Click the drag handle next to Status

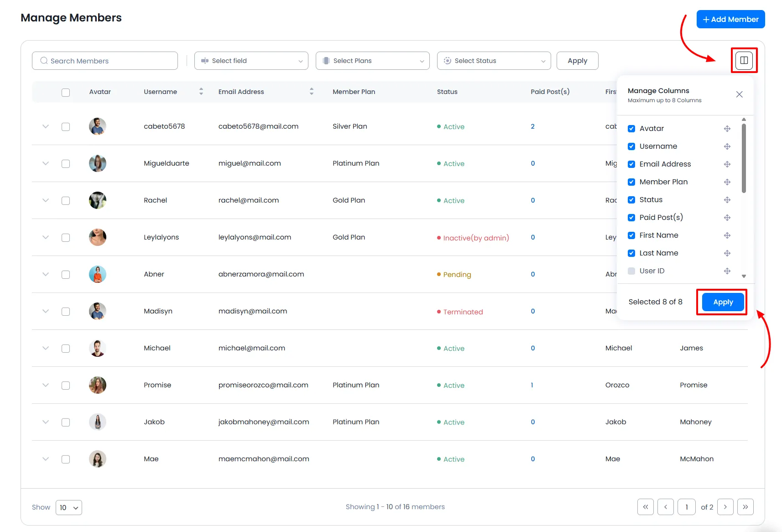pos(727,199)
